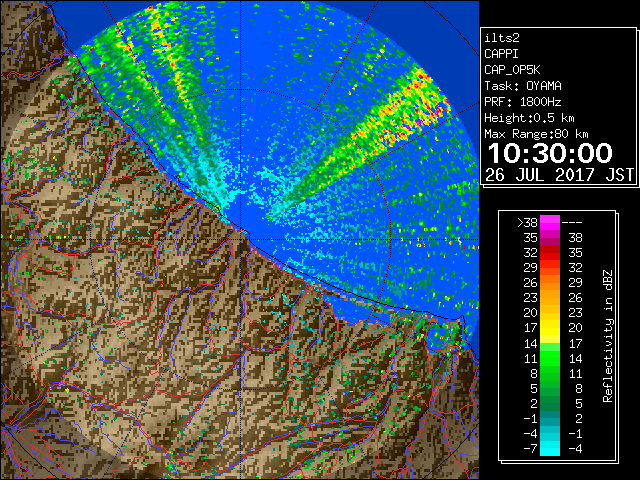The image size is (640, 480).
Task: Click the 'Height:0.5 km' line
Action: coord(529,118)
